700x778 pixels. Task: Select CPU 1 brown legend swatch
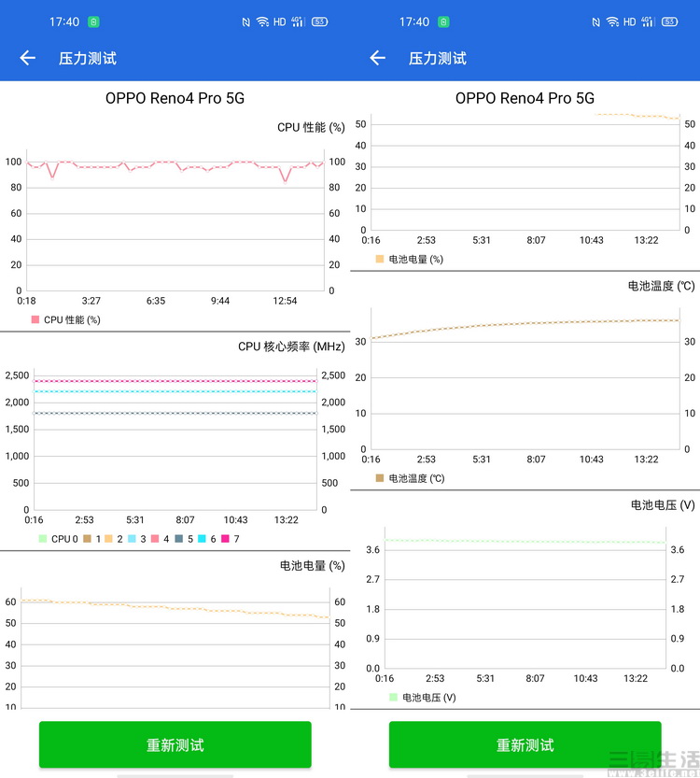[87, 538]
